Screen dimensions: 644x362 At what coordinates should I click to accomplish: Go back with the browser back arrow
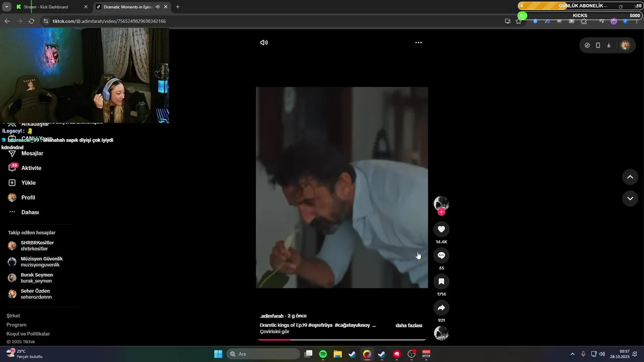(7, 21)
